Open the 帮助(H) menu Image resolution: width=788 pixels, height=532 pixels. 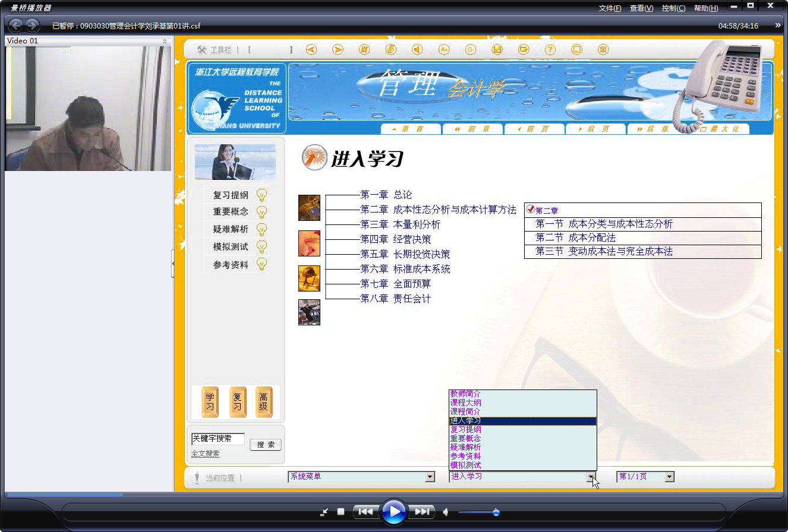point(706,8)
